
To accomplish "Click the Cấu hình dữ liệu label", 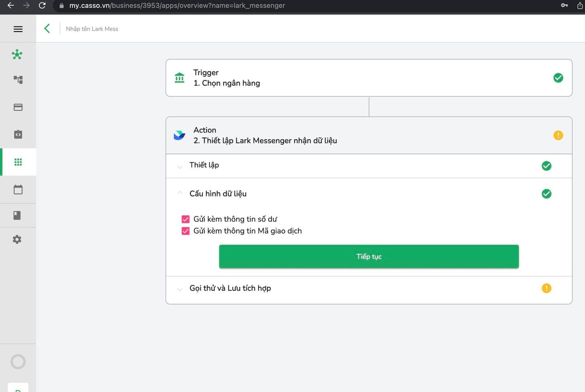I will [218, 194].
